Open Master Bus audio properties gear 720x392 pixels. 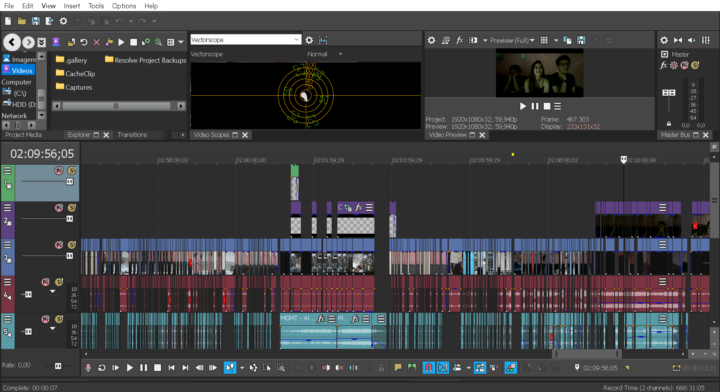click(664, 40)
